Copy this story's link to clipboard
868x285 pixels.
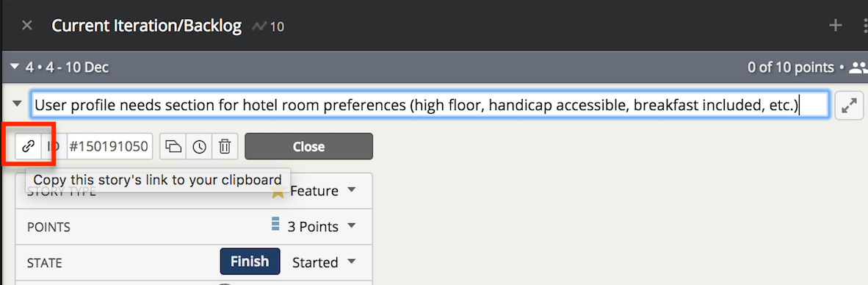[x=28, y=146]
